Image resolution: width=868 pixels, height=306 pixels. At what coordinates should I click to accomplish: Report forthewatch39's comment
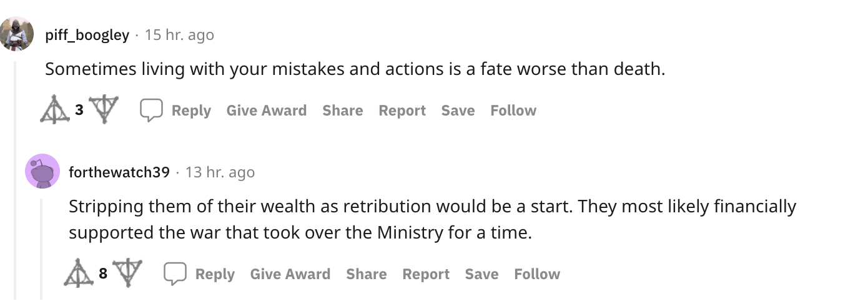426,274
